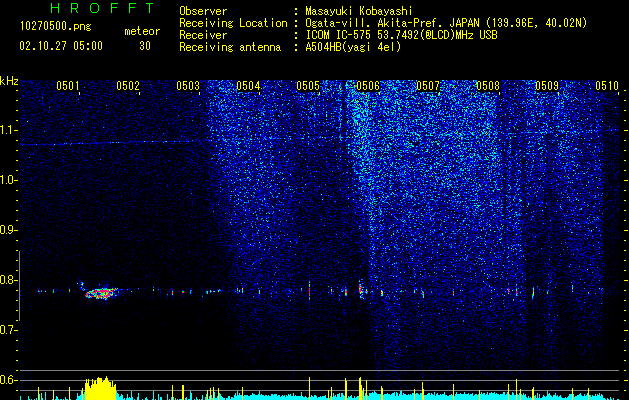Click the kHz axis unit label
Viewport: 629px width, 400px height.
(9, 81)
